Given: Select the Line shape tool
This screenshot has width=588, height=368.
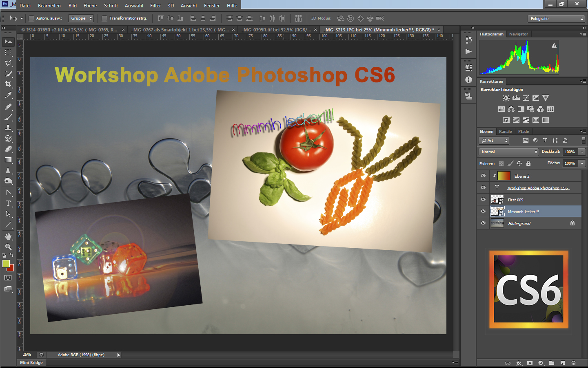Looking at the screenshot, I should (x=8, y=225).
